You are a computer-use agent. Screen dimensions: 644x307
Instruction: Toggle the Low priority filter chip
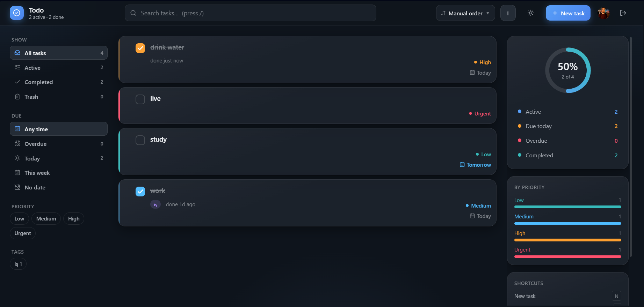click(19, 219)
